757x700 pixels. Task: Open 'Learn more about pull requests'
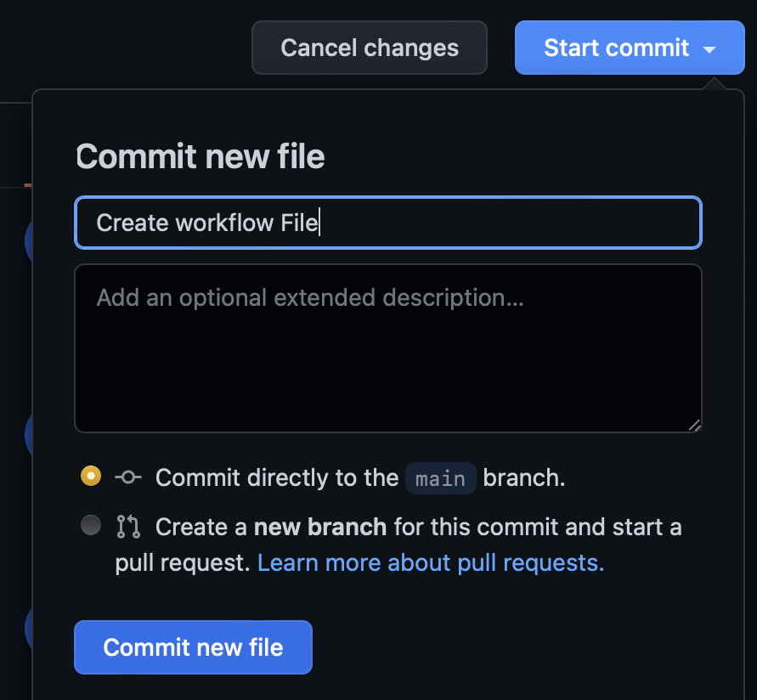(x=430, y=562)
